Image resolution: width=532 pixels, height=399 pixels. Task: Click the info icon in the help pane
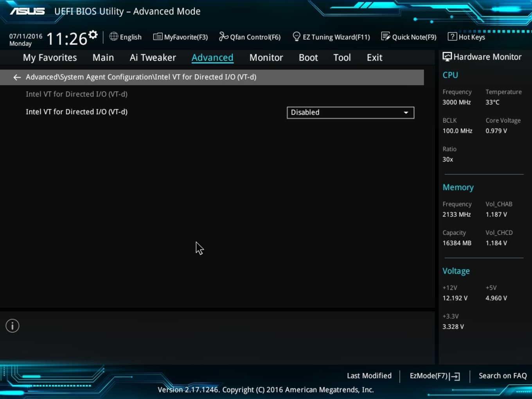[x=13, y=326]
